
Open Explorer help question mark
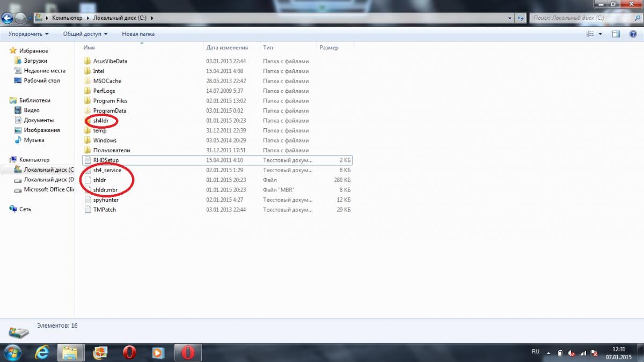[x=633, y=34]
